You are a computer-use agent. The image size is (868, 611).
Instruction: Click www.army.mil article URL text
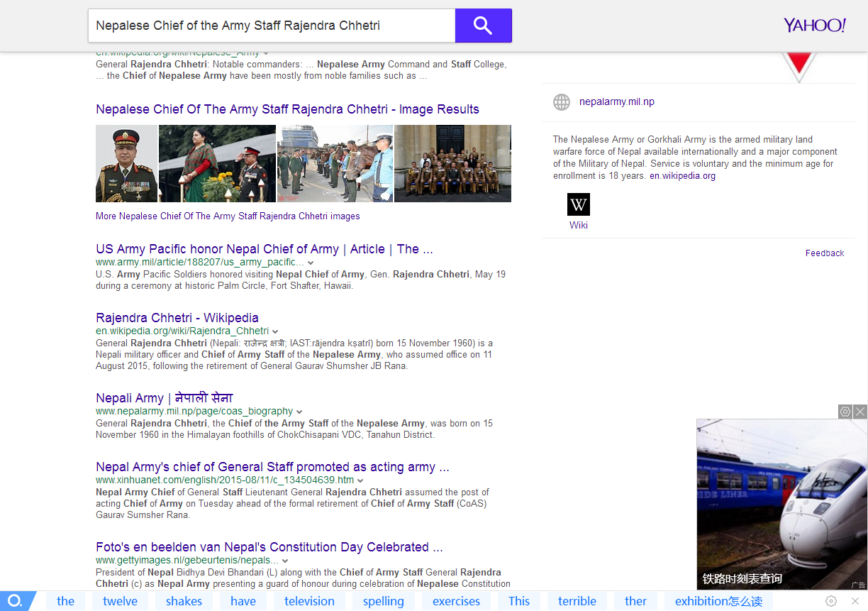point(200,263)
